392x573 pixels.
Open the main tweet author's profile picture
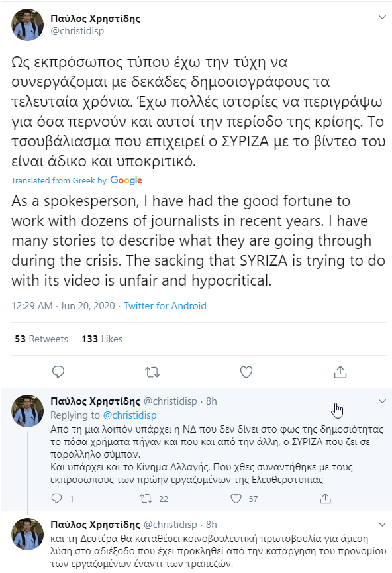tap(28, 25)
